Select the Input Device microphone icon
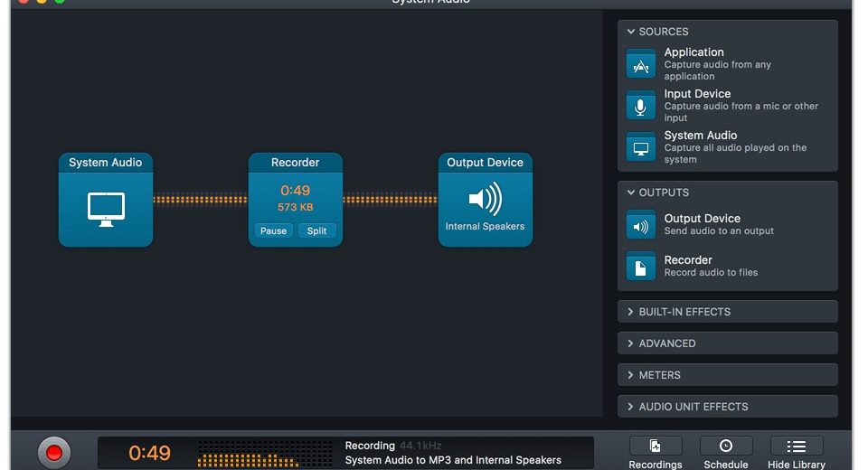The image size is (868, 470). point(641,106)
